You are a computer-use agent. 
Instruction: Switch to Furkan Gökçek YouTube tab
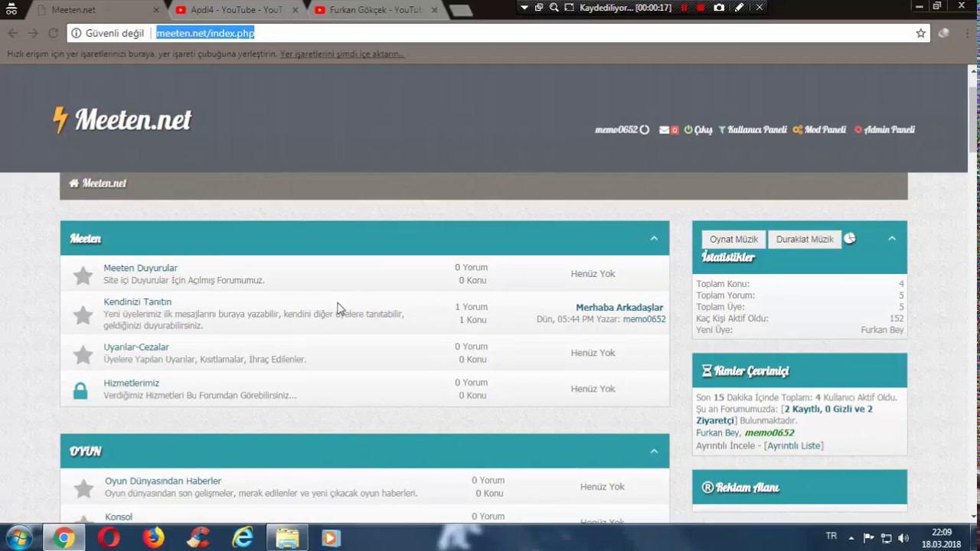(x=375, y=10)
